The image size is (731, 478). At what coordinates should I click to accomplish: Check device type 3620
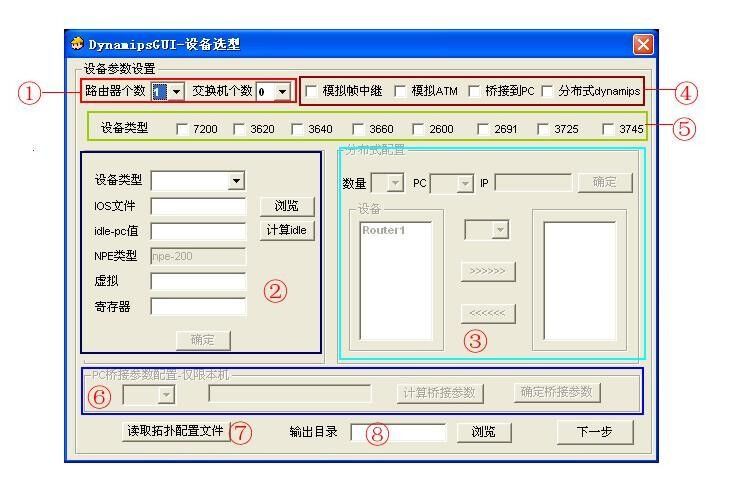[x=239, y=129]
